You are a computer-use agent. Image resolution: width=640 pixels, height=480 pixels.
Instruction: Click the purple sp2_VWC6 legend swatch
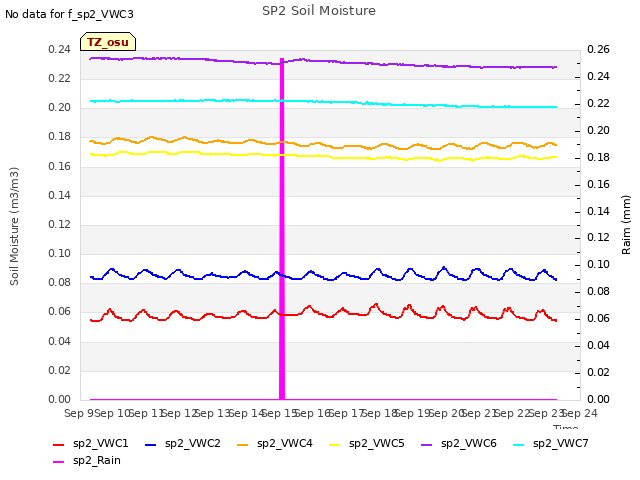[427, 444]
